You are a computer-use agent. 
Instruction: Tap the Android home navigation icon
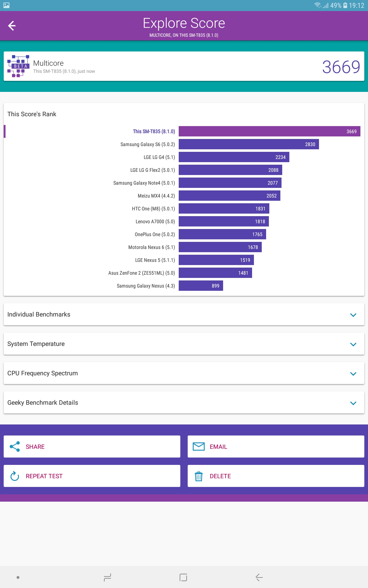coord(183,577)
